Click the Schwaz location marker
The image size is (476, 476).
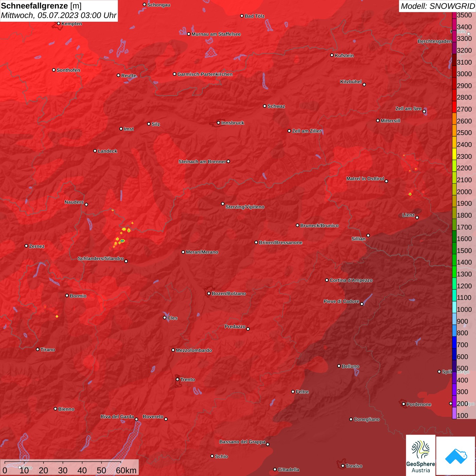click(x=265, y=106)
